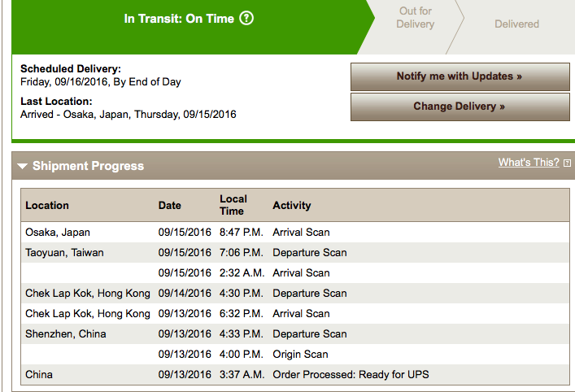Click the Location column header
The image size is (575, 392).
47,205
